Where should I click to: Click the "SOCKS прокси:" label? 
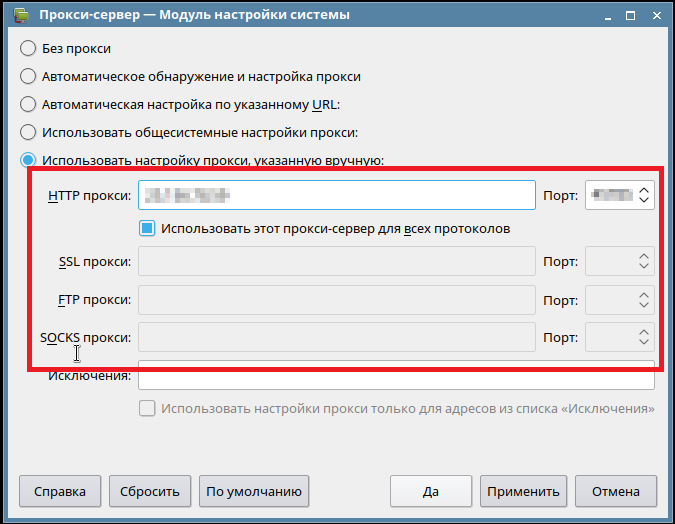86,338
